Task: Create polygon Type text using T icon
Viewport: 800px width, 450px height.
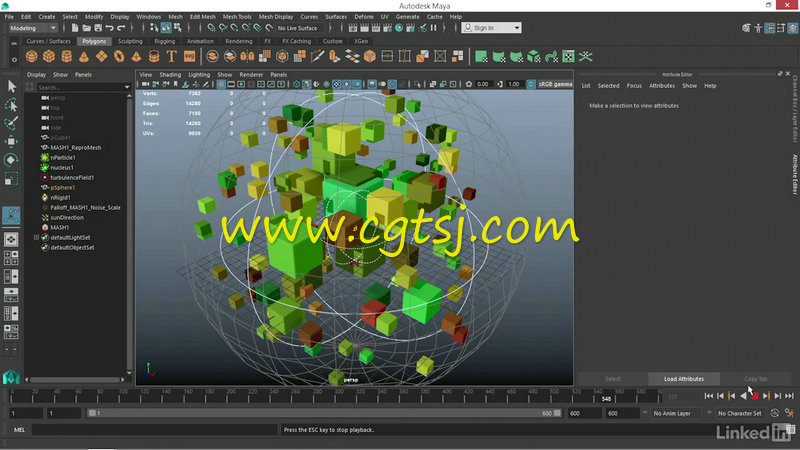Action: pos(171,56)
